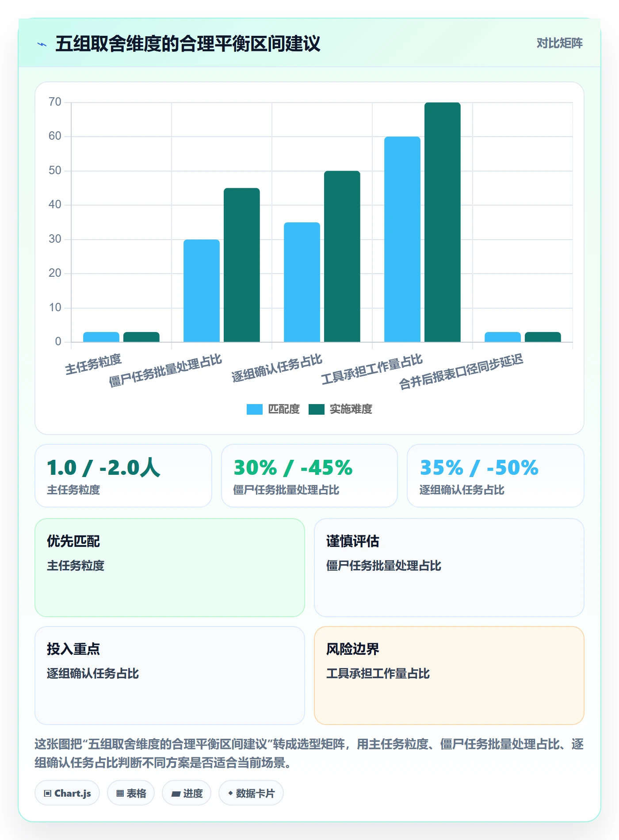Viewport: 619px width, 840px height.
Task: Click the 实施难度 bar for 僵尸任务批量处理占比
Action: point(242,265)
